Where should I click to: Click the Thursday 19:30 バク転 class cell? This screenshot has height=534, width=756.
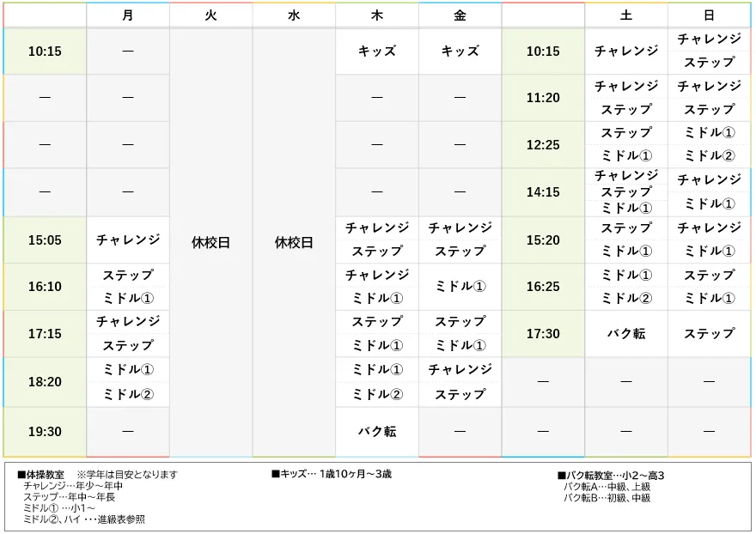[x=376, y=431]
